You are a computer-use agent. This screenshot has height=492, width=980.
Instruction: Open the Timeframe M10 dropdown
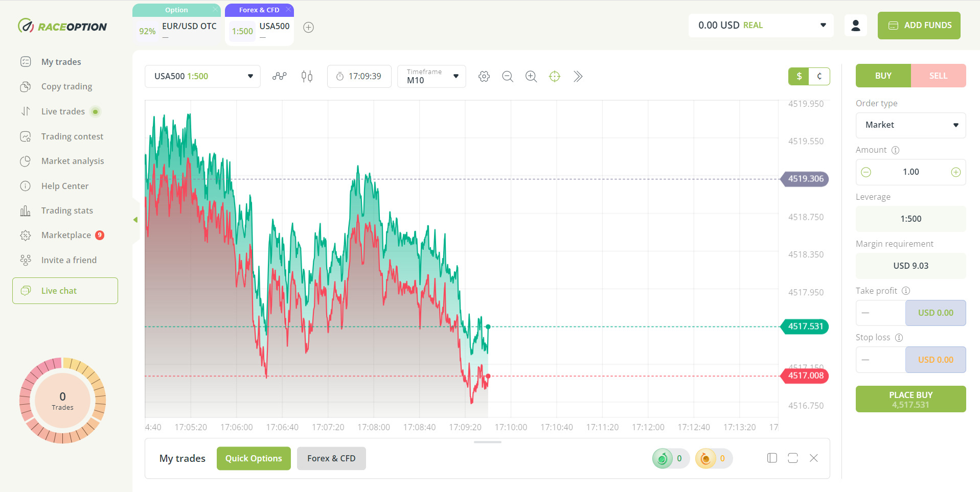point(431,76)
